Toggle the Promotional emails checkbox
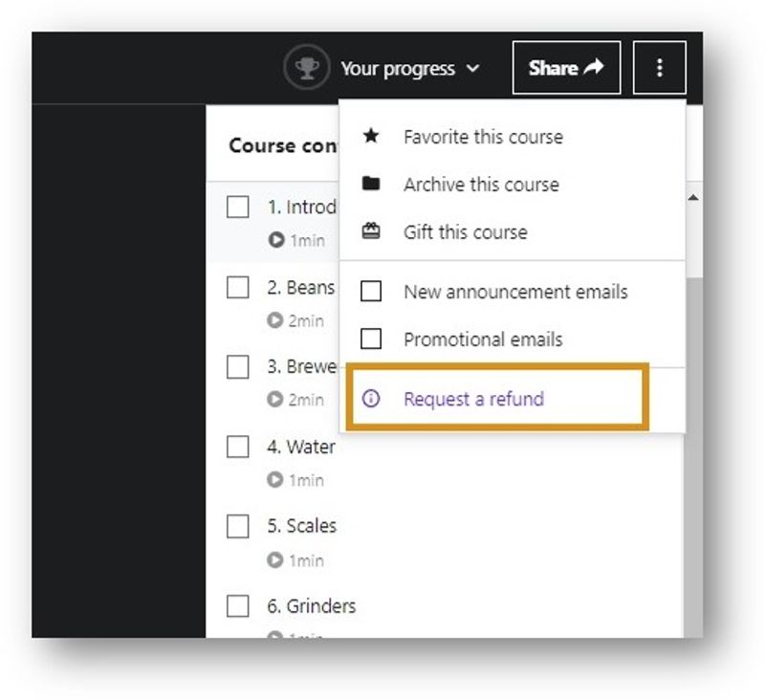Viewport: 765px width, 700px height. click(x=371, y=339)
